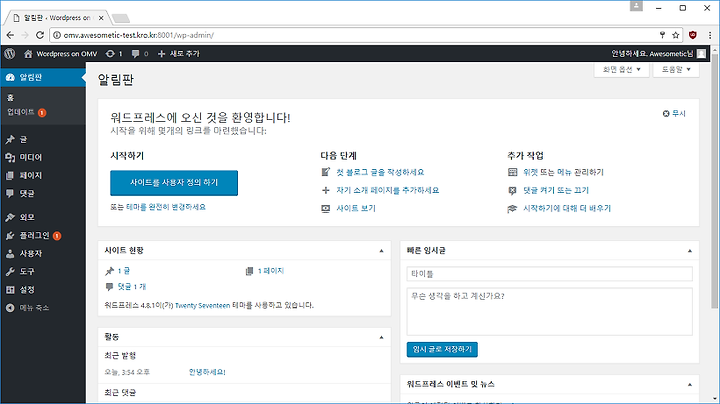Click the 사이트 보기 link
This screenshot has height=404, width=720.
356,208
